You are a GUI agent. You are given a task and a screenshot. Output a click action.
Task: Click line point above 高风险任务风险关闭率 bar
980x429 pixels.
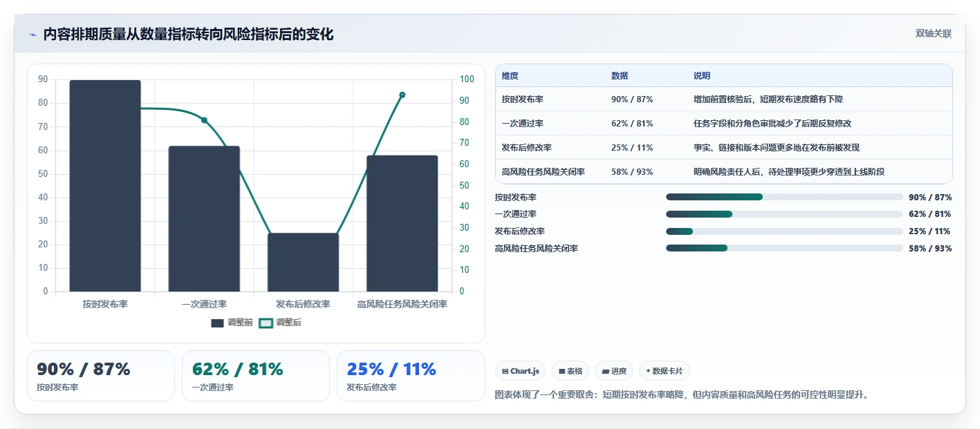tap(402, 95)
